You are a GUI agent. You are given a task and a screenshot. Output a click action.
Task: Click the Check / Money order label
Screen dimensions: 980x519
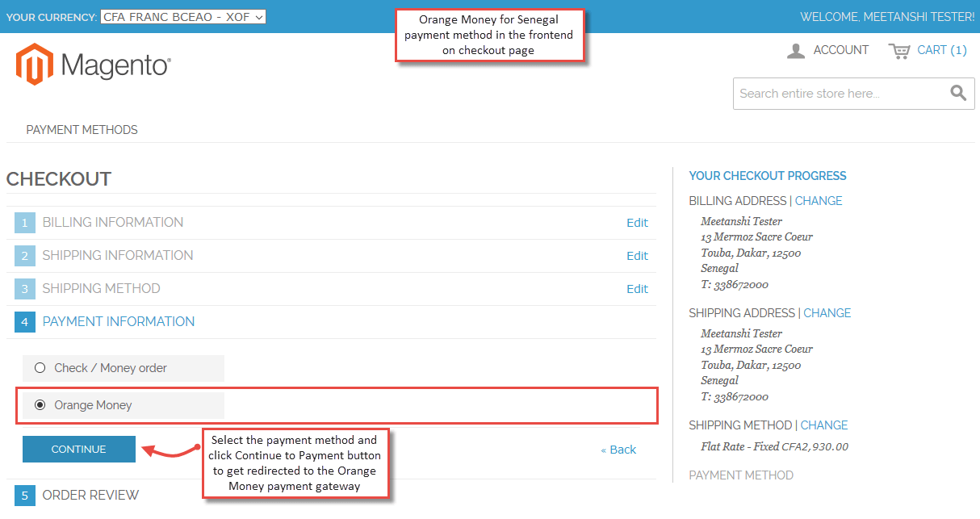coord(111,368)
